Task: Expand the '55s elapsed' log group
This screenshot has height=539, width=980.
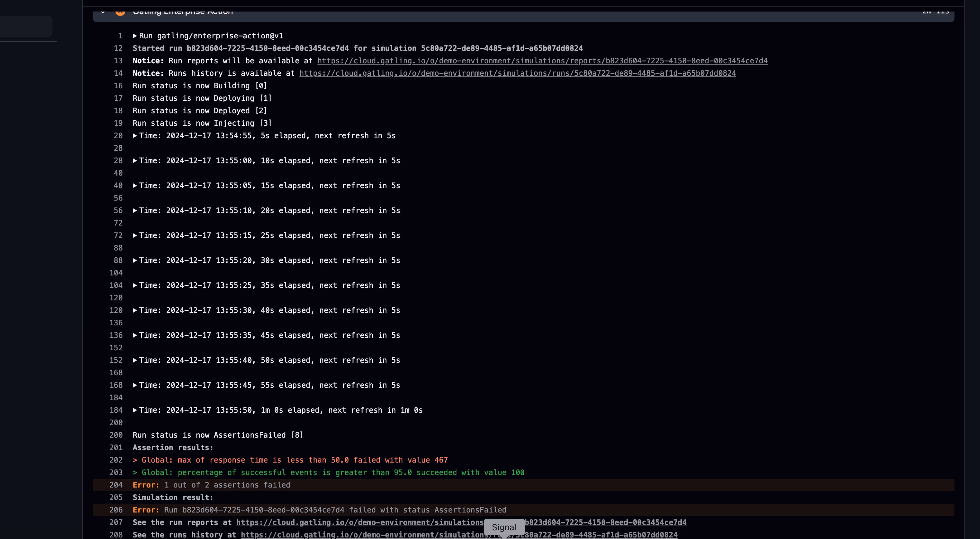Action: [x=135, y=385]
